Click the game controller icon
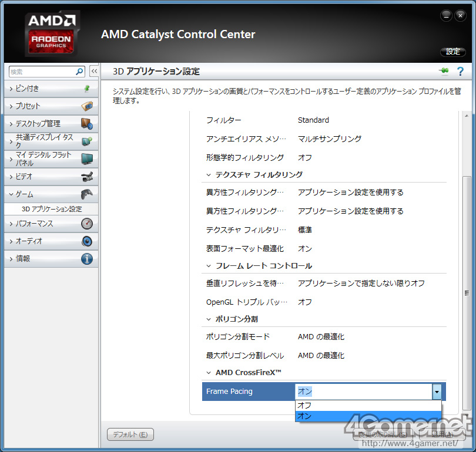The width and height of the screenshot is (476, 452). 87,194
